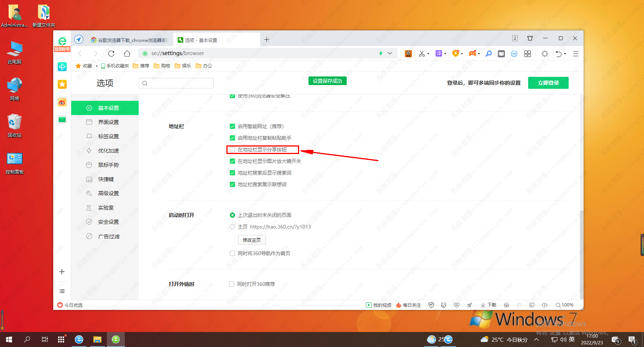644x347 pixels.
Task: Switch to the 谷歌浏览器下载 chrome tab
Action: click(x=130, y=40)
